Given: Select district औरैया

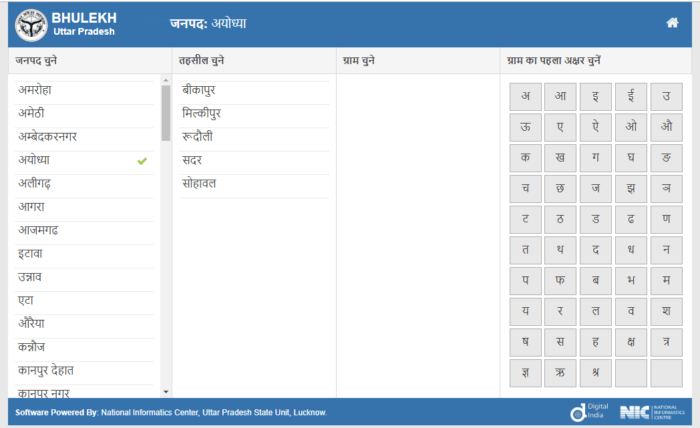Looking at the screenshot, I should pos(84,324).
